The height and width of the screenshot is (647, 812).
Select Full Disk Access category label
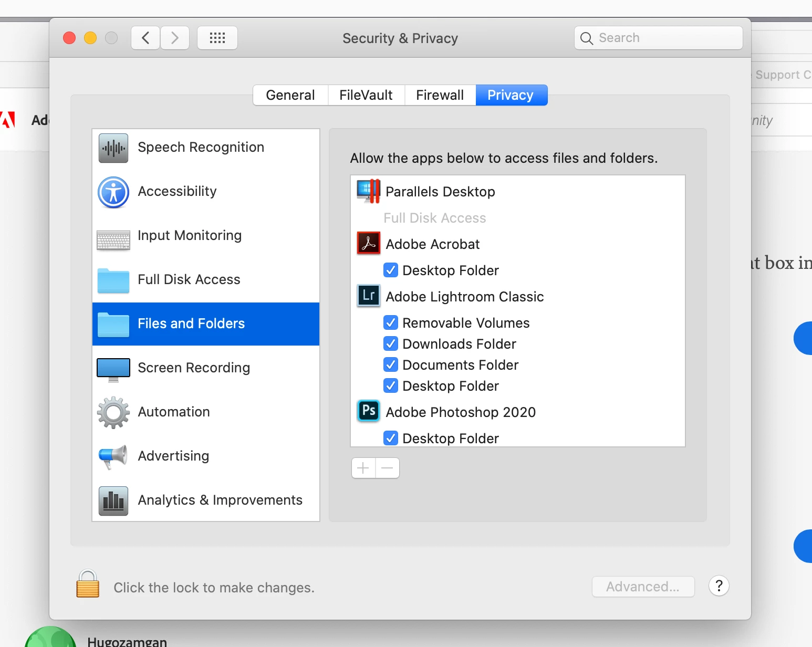tap(189, 279)
